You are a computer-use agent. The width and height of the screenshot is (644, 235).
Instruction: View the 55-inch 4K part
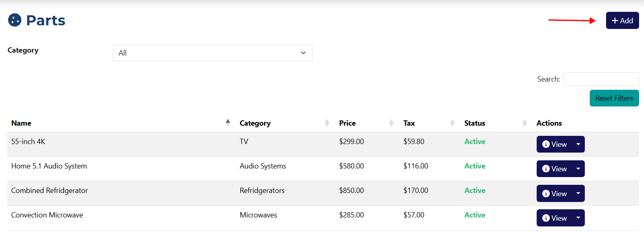point(554,144)
